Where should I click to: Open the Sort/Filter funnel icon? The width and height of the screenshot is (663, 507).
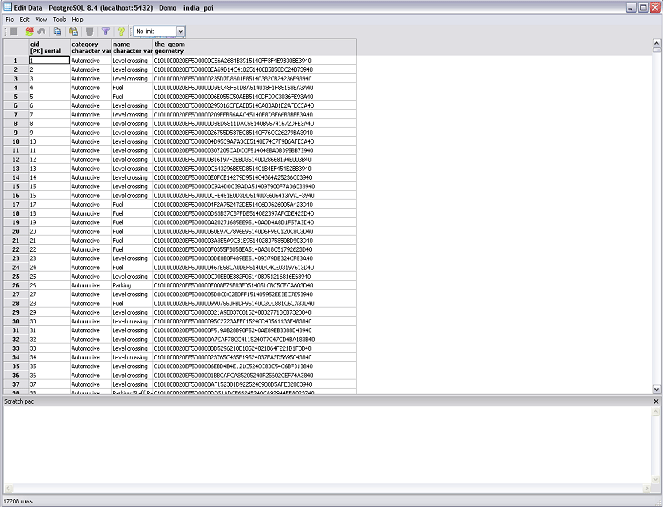(106, 31)
